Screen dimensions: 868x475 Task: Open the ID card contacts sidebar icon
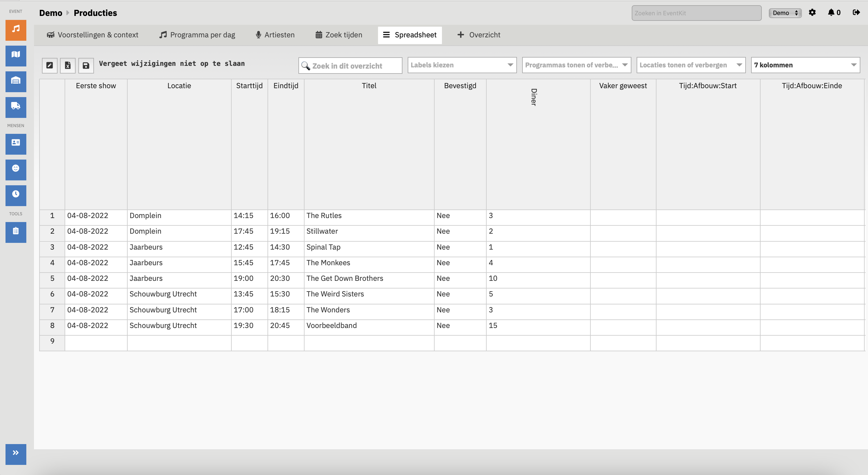(16, 144)
